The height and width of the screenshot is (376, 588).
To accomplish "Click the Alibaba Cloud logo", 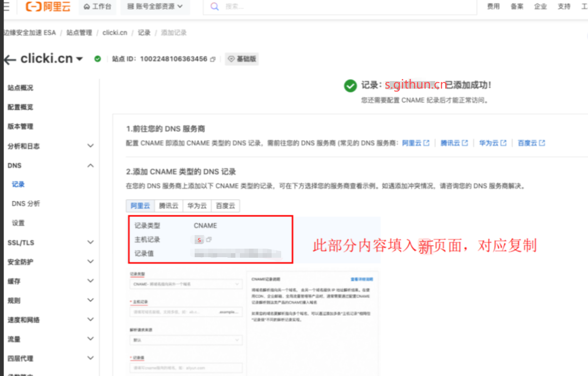I will (47, 7).
